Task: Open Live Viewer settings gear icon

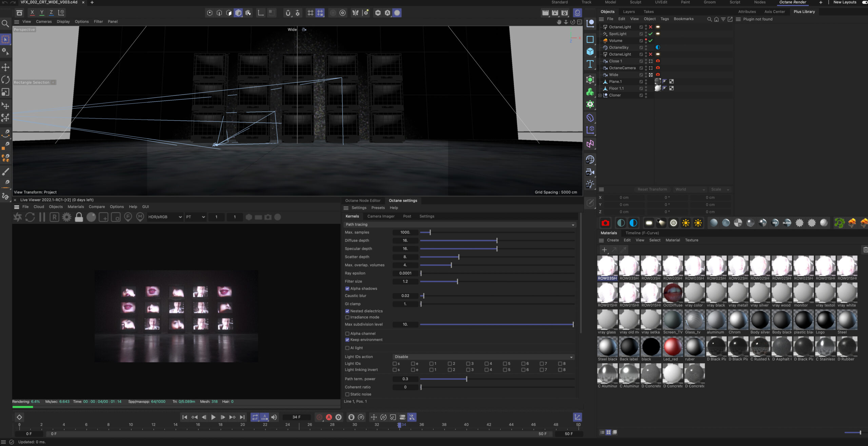Action: (x=66, y=217)
